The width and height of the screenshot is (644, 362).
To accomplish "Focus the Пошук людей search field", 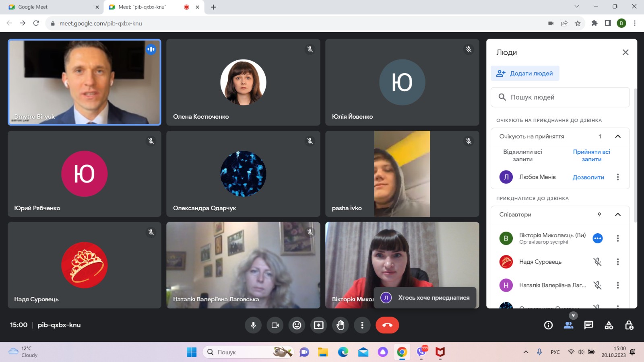I will click(560, 97).
